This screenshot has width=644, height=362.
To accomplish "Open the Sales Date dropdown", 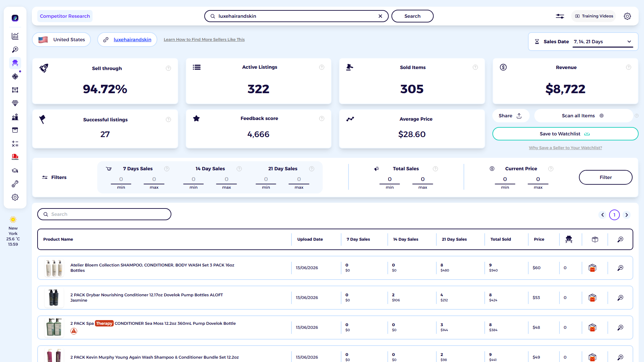I will tap(603, 42).
